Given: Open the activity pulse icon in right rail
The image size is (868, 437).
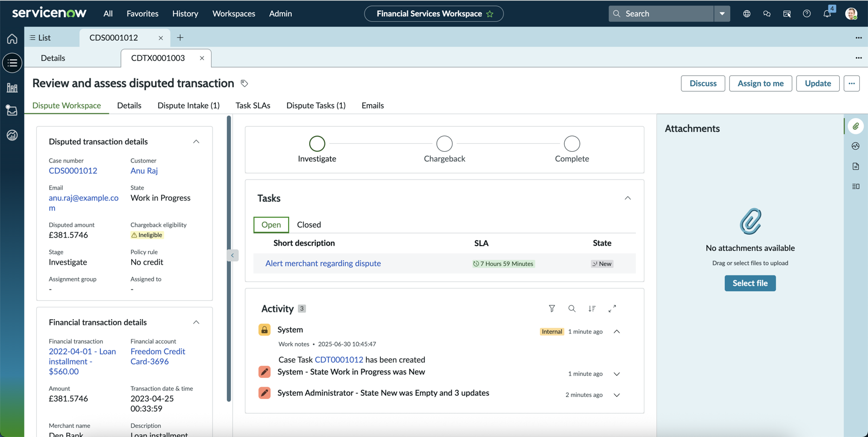Looking at the screenshot, I should (856, 146).
